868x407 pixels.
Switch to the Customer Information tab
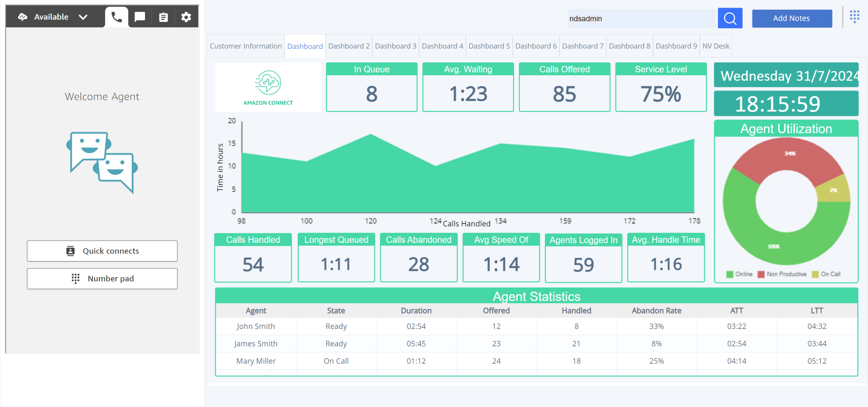(x=245, y=46)
